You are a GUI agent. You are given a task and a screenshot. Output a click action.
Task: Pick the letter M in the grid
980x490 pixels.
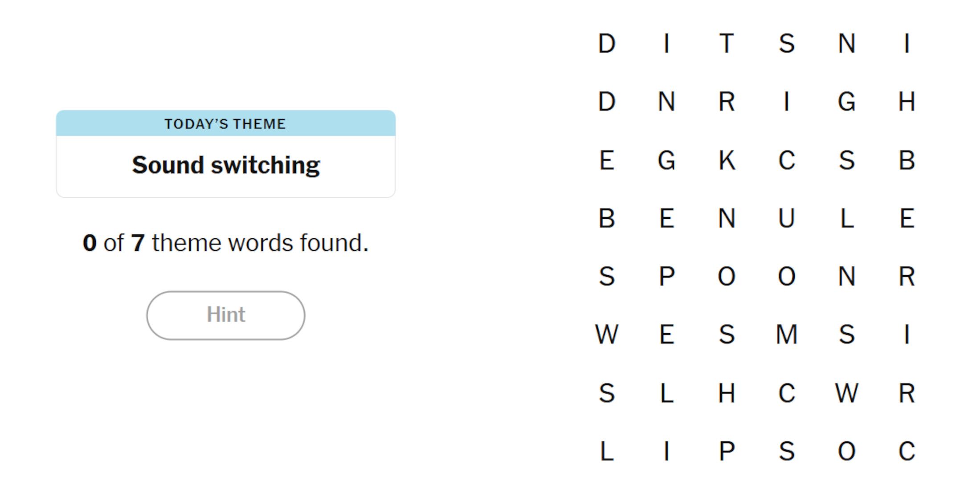pos(787,335)
